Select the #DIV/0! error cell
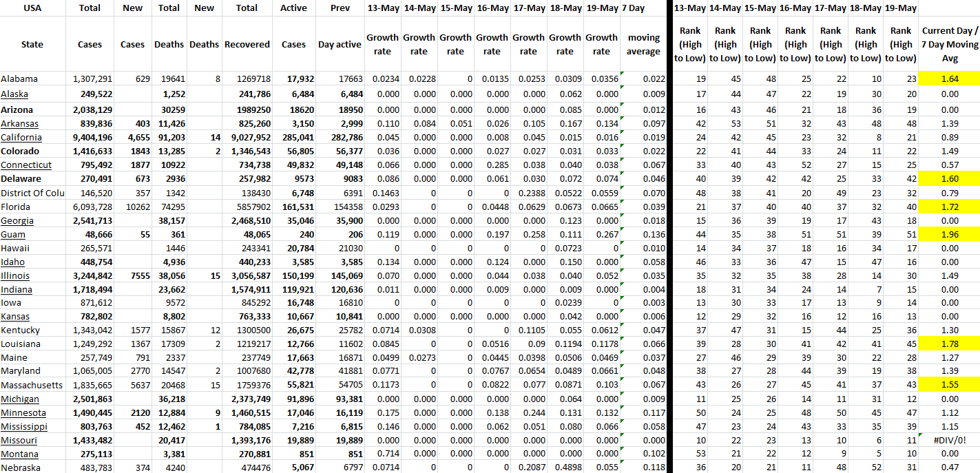Image resolution: width=980 pixels, height=473 pixels. tap(950, 440)
